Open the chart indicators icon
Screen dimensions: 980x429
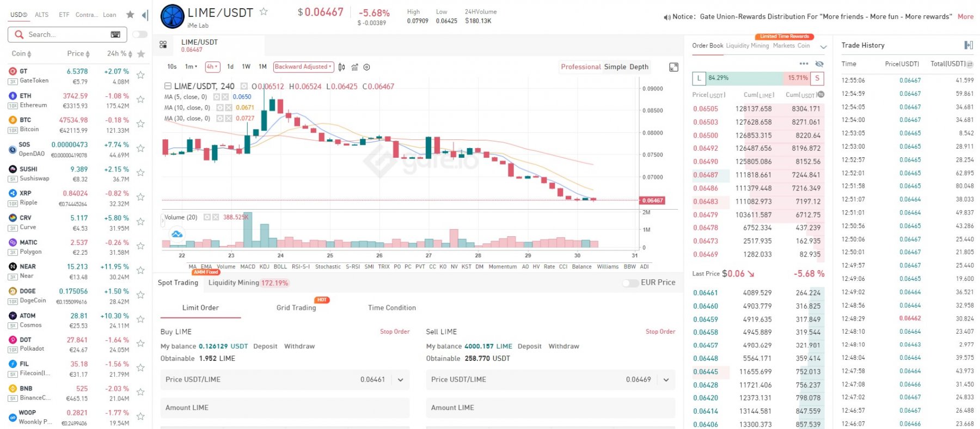tap(354, 67)
